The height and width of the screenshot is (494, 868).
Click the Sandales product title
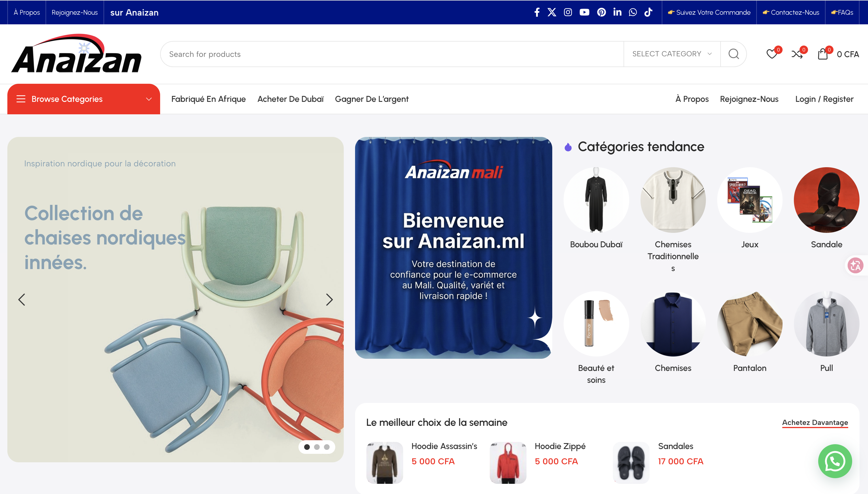(675, 446)
